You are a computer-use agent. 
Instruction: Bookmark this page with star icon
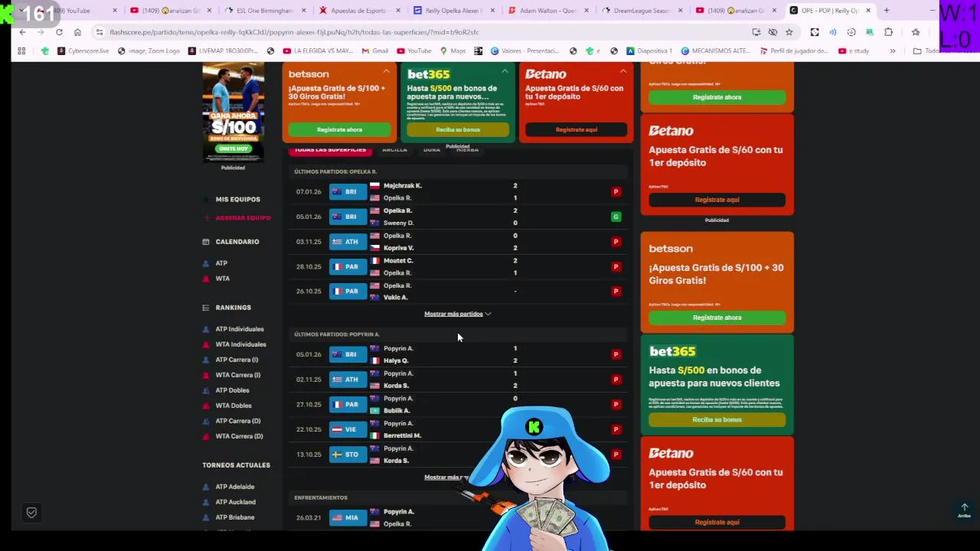pyautogui.click(x=789, y=32)
